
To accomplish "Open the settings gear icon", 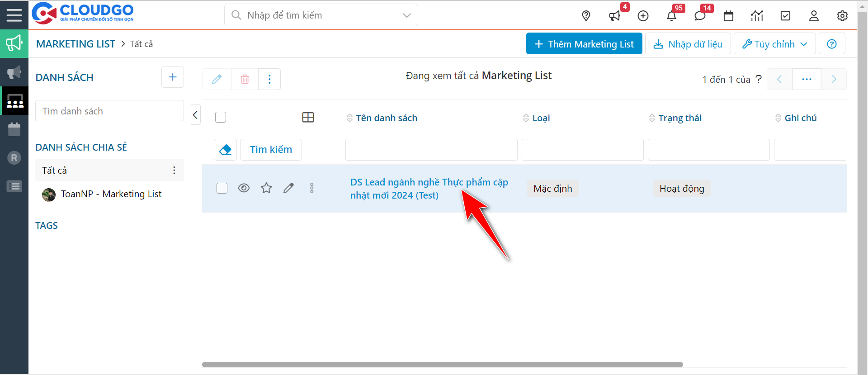I will (x=842, y=16).
